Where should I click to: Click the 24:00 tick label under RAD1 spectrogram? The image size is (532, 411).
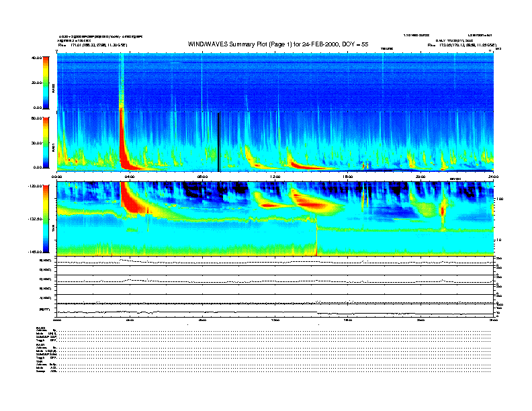(493, 177)
